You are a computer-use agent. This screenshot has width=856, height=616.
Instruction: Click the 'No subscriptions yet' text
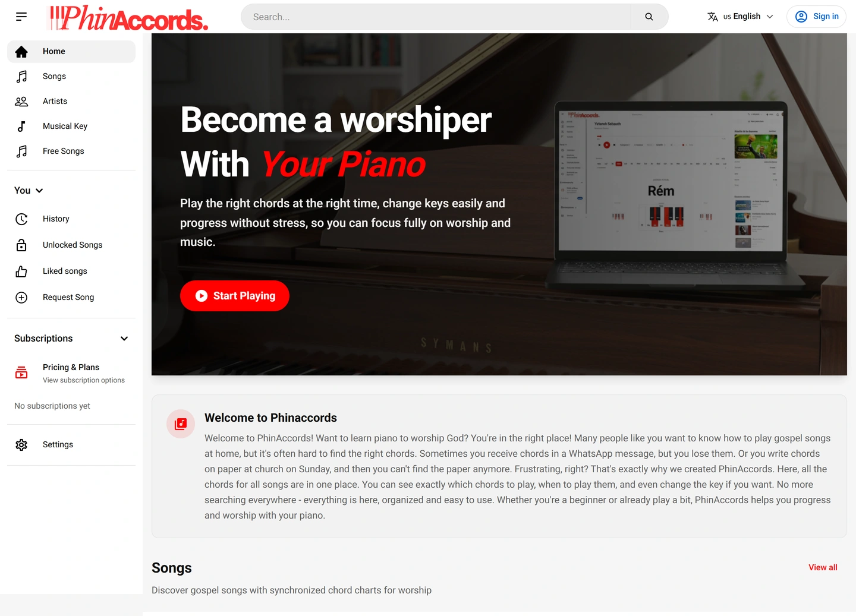click(x=52, y=406)
